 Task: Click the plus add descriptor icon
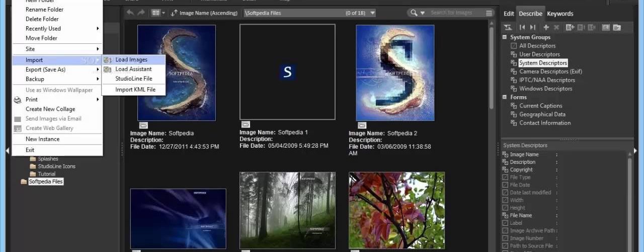coord(546,27)
